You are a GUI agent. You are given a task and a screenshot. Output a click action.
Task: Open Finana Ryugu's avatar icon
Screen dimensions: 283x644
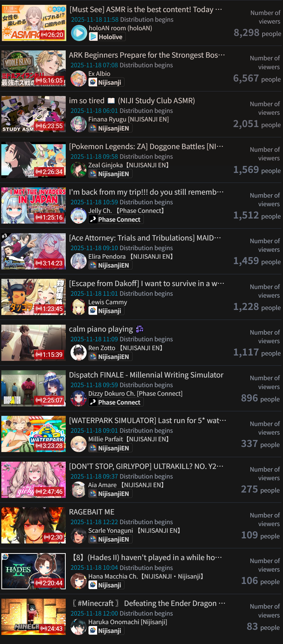(x=79, y=124)
